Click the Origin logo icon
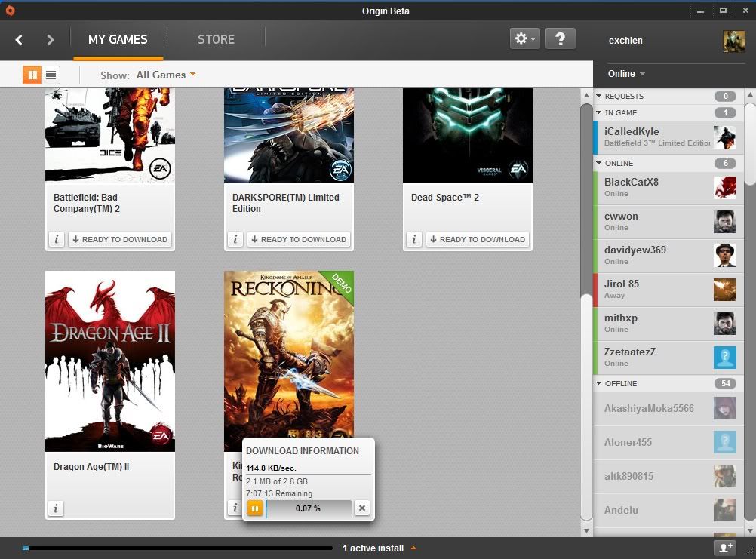This screenshot has height=559, width=756. 10,10
